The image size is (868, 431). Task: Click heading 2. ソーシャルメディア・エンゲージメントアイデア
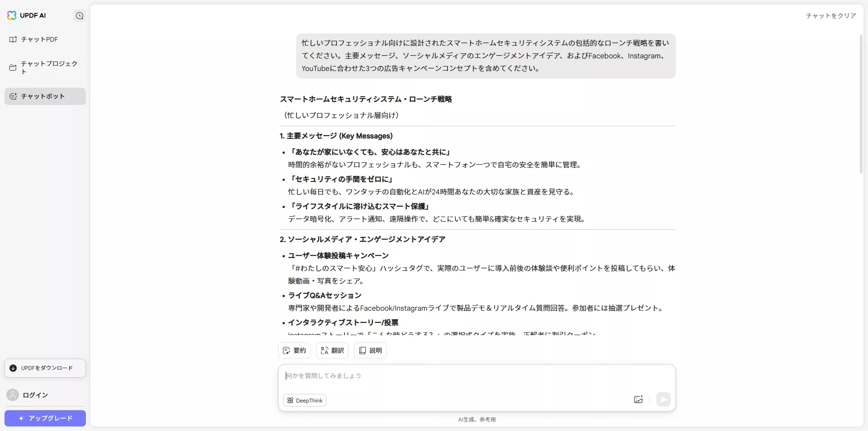point(363,239)
